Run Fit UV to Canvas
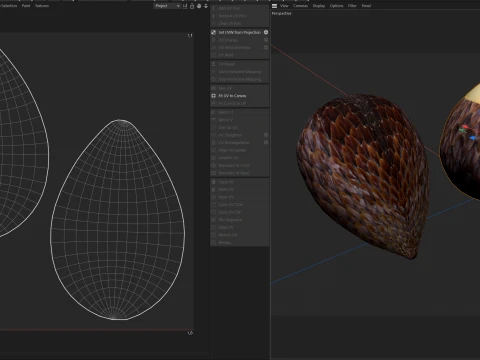Image resolution: width=480 pixels, height=360 pixels. (x=239, y=96)
